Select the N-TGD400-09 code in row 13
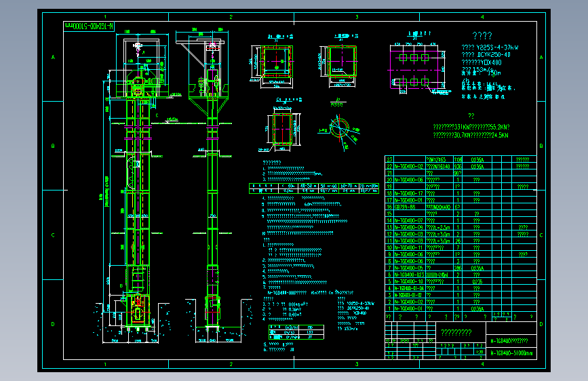The width and height of the screenshot is (588, 381). point(409,227)
